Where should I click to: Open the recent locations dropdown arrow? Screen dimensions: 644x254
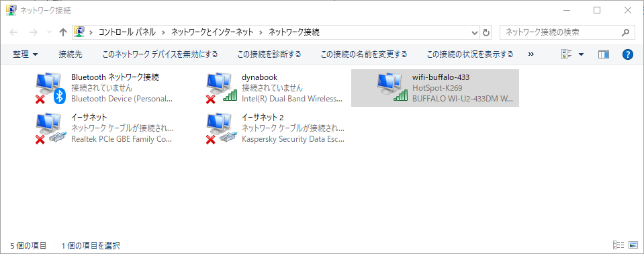pos(49,32)
